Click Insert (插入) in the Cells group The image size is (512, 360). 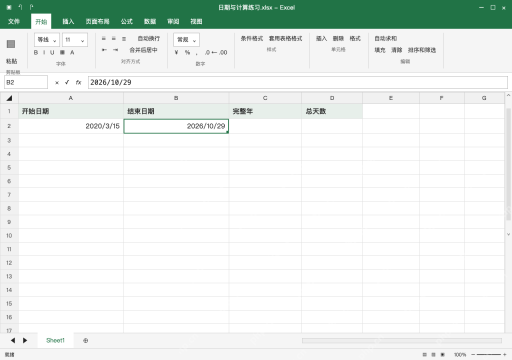coord(321,39)
